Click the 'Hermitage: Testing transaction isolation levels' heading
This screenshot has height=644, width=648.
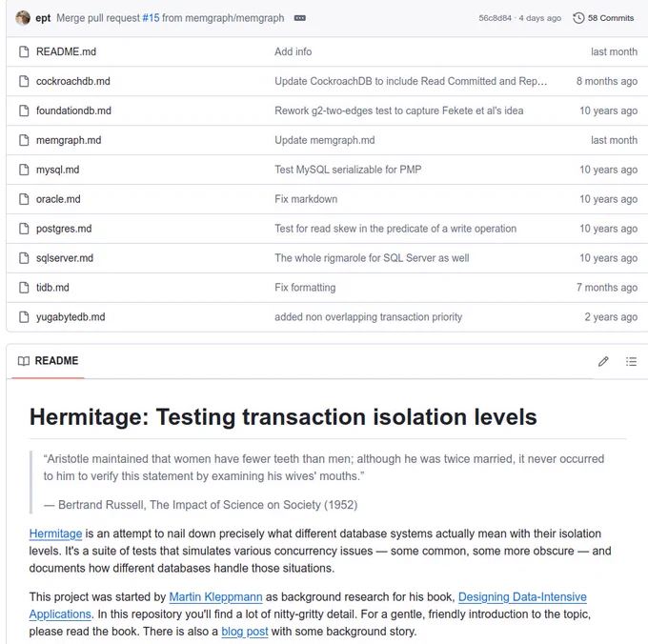pos(283,417)
